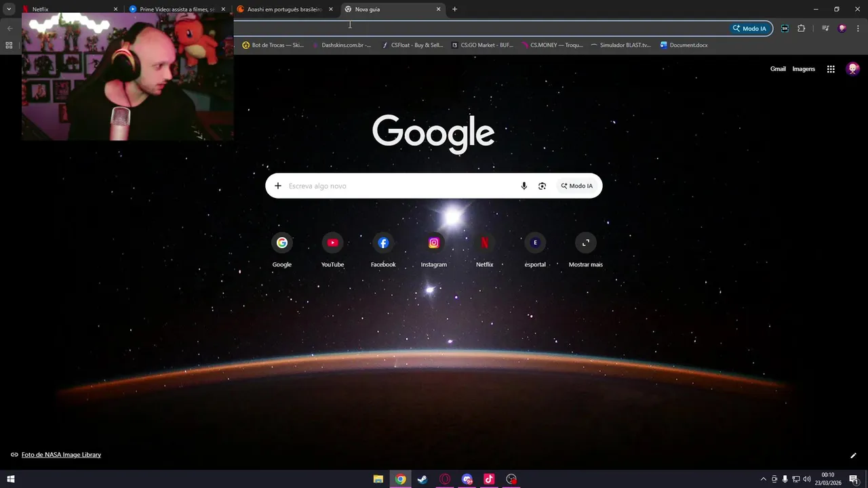
Task: Open the bookmarks apps grid icon
Action: point(9,45)
